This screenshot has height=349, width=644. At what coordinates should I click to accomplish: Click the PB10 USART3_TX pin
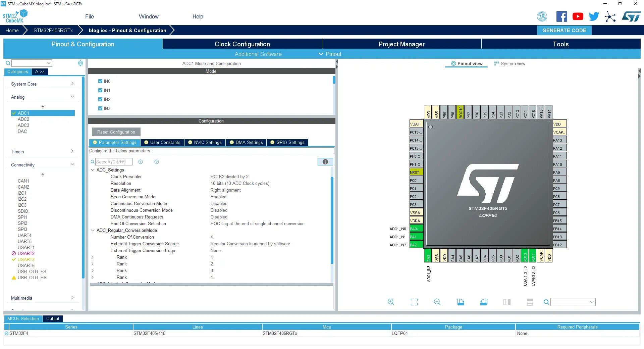(x=525, y=256)
